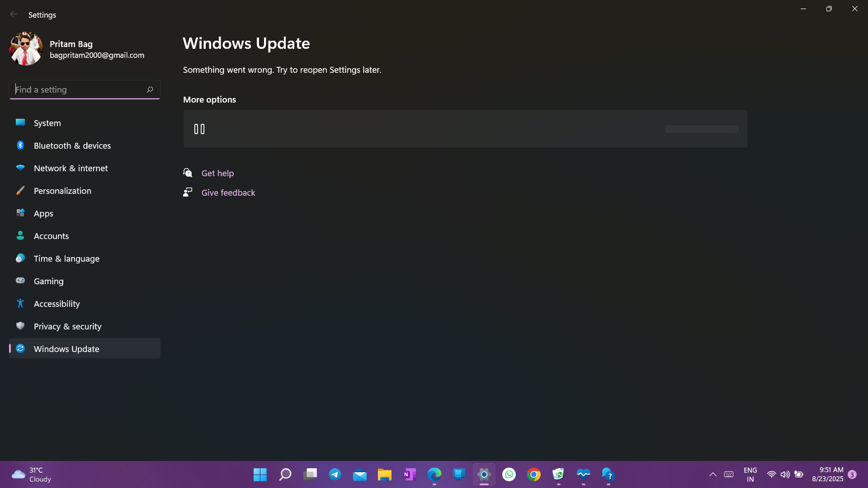Click the Get help link

point(217,173)
